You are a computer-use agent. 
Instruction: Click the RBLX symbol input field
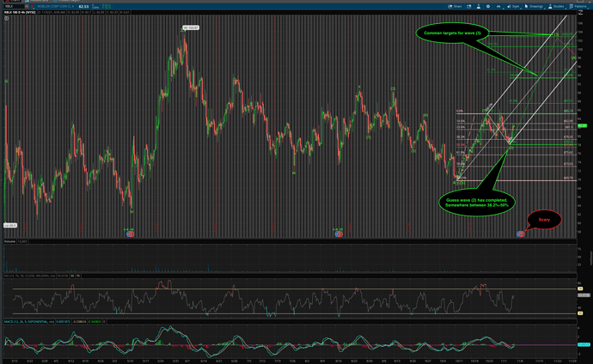(12, 4)
